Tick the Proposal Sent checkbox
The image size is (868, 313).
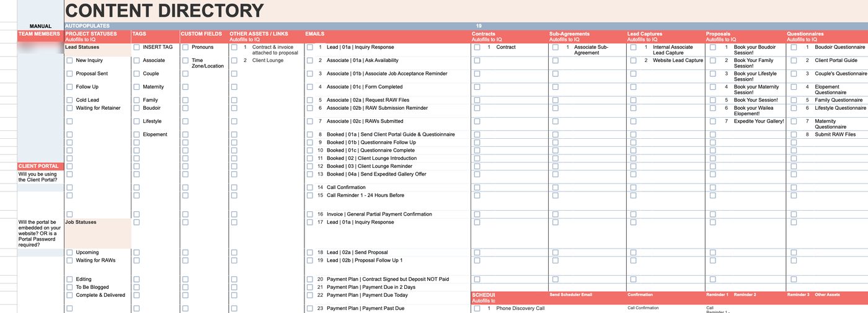click(69, 74)
